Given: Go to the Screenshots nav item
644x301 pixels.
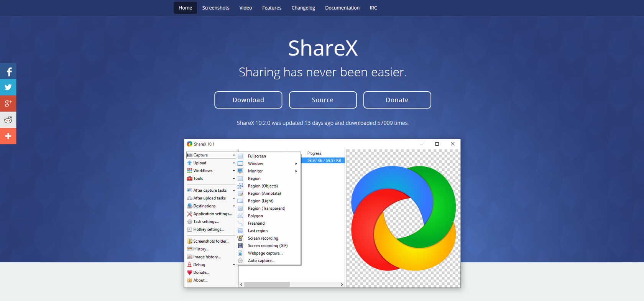Looking at the screenshot, I should tap(216, 8).
